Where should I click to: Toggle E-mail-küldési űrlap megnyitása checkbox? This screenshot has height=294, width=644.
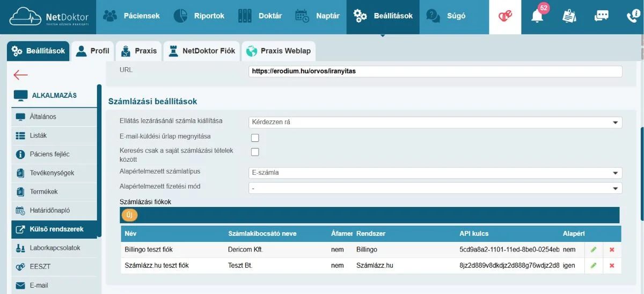255,138
